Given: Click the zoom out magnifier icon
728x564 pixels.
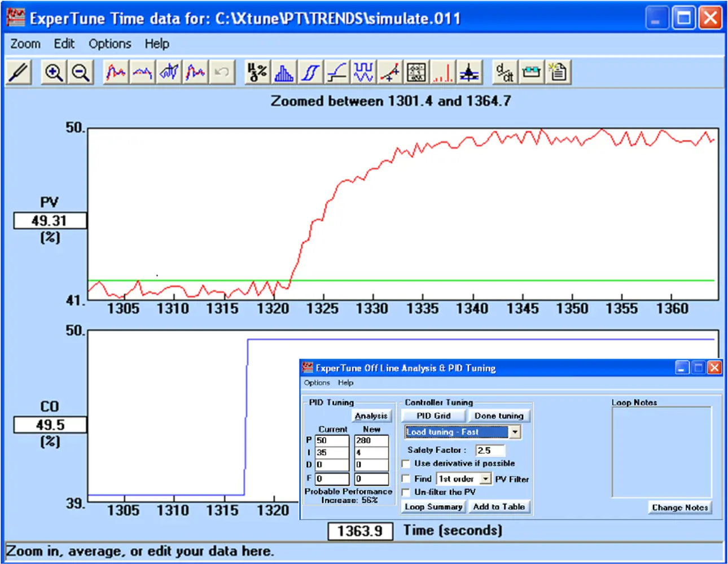Looking at the screenshot, I should [x=81, y=73].
